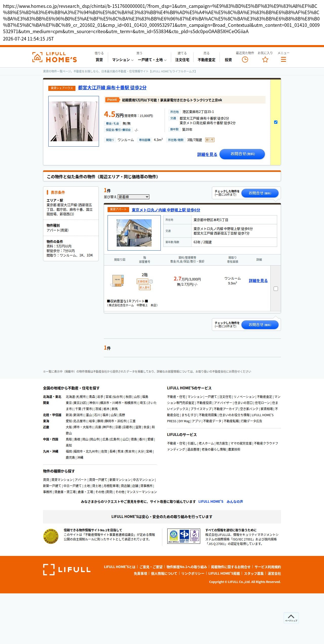324x644 pixels.
Task: Open the 都営大江戸線 麻布十番駅 徒歩2分 link
Action: [112, 88]
